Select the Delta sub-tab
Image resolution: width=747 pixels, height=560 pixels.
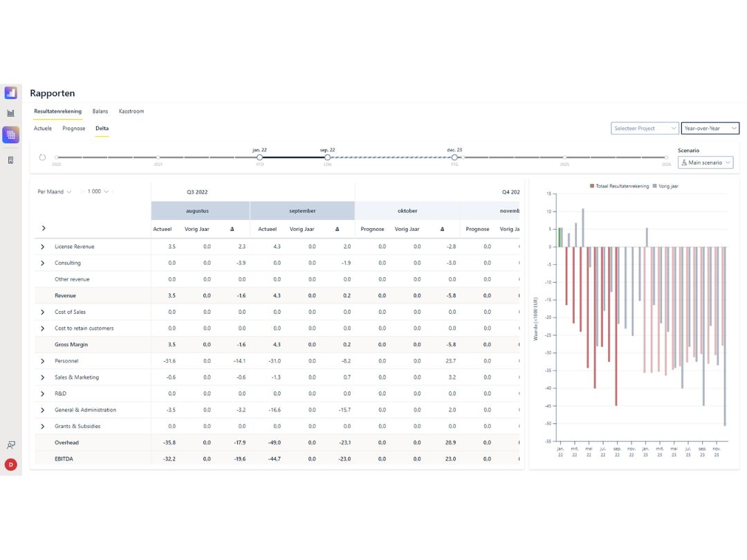[x=102, y=129]
